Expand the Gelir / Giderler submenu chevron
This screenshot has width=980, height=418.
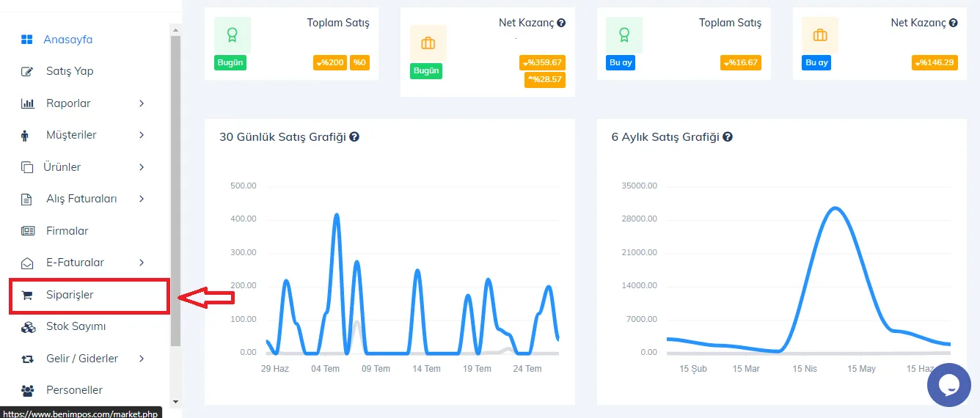pyautogui.click(x=142, y=359)
